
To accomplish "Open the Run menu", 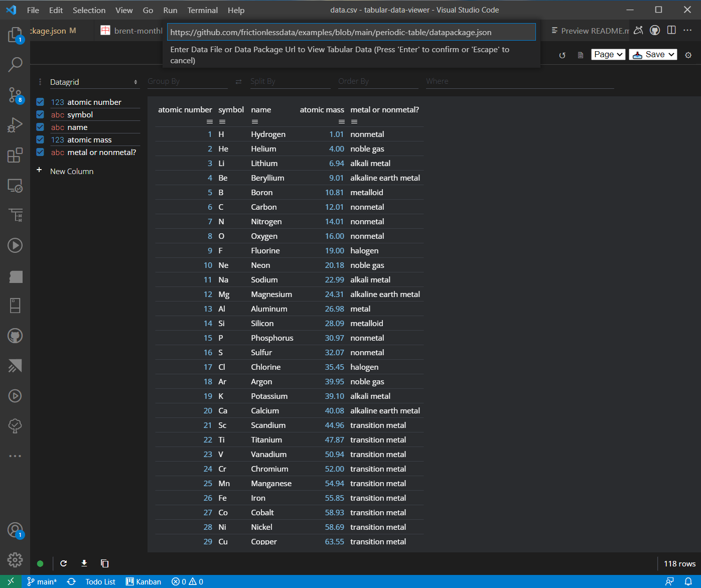I will pyautogui.click(x=170, y=10).
